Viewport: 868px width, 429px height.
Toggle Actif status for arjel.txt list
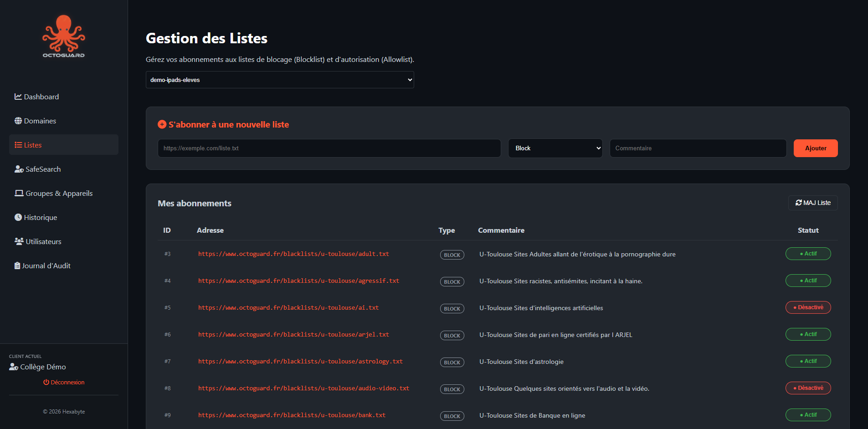pyautogui.click(x=808, y=334)
